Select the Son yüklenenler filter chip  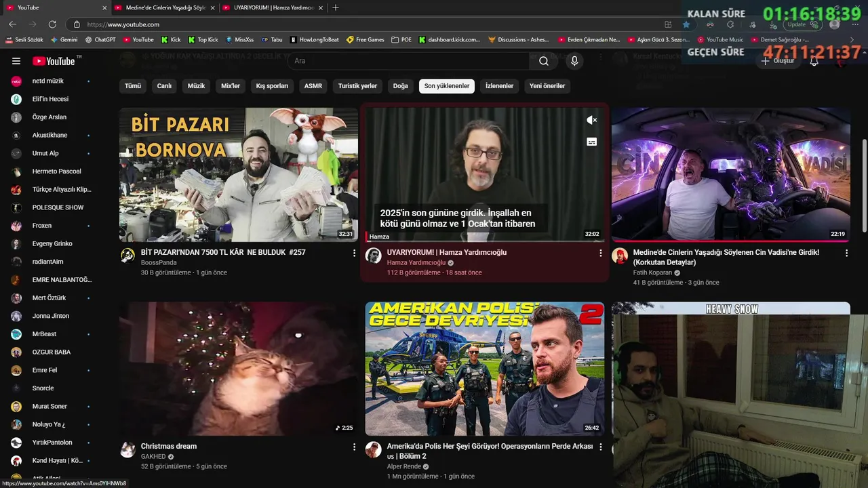[447, 86]
